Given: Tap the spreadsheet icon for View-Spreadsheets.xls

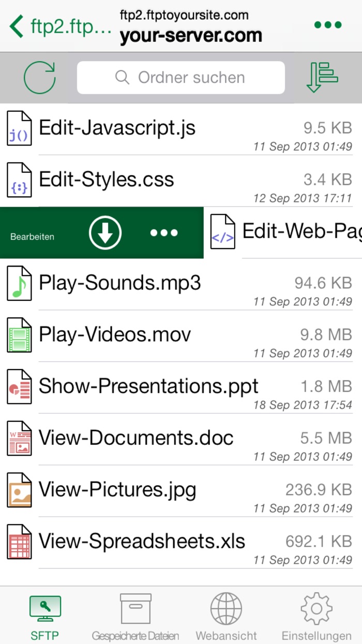Looking at the screenshot, I should coord(19,541).
